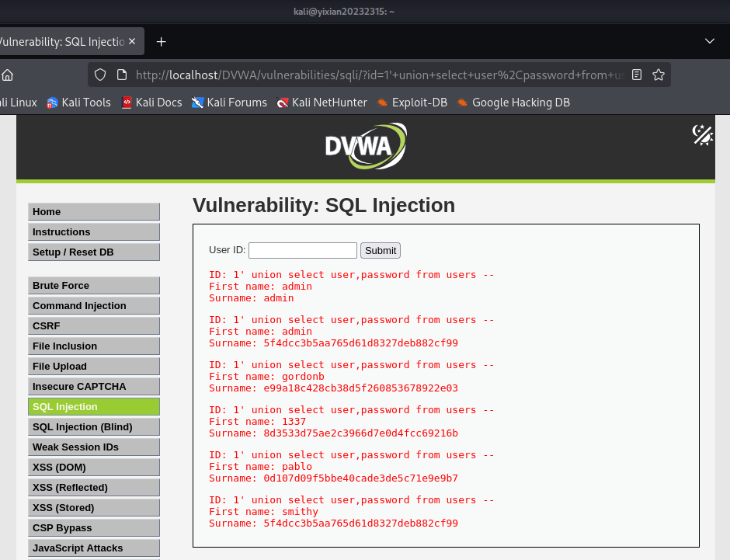Open the Kali NetHunter bookmark
Image resolution: width=730 pixels, height=560 pixels.
(322, 103)
